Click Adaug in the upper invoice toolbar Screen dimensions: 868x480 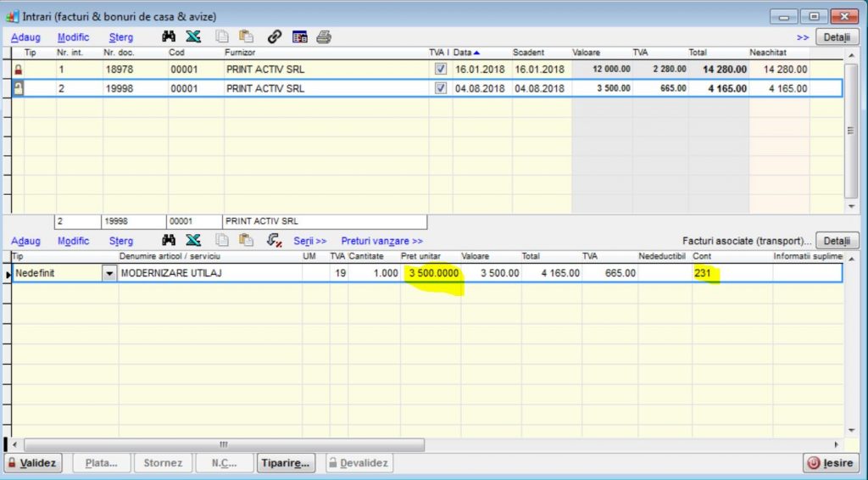point(25,37)
